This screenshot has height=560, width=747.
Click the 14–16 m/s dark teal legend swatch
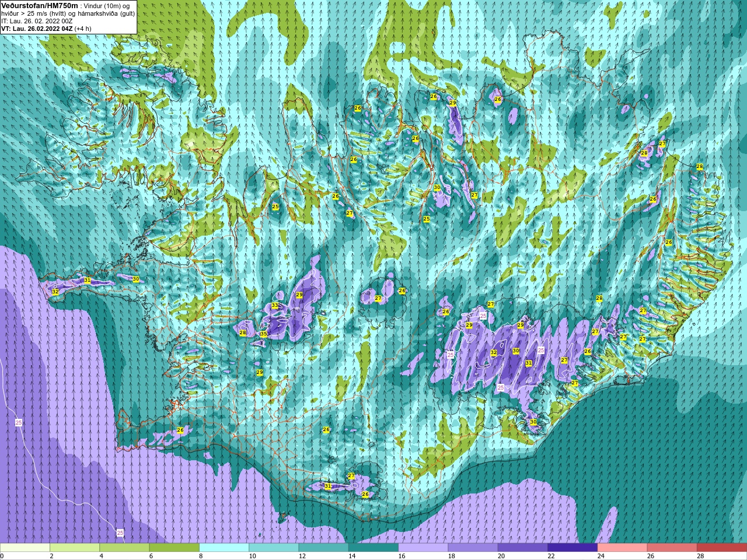click(373, 548)
